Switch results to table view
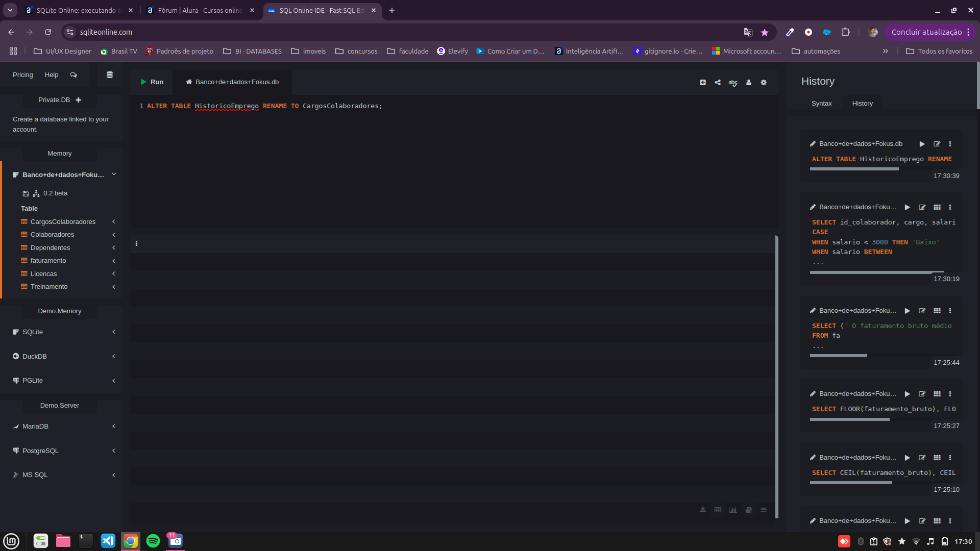 [x=718, y=510]
